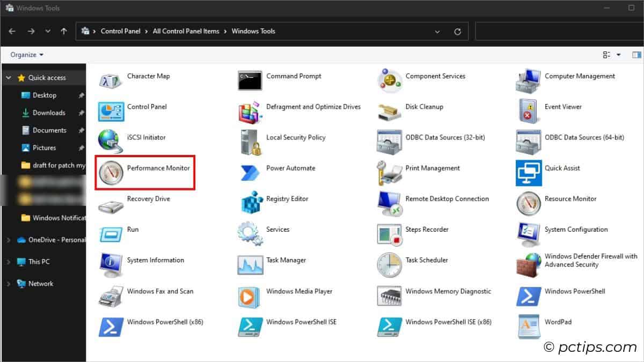Open System Information icon
This screenshot has height=362, width=644.
111,265
